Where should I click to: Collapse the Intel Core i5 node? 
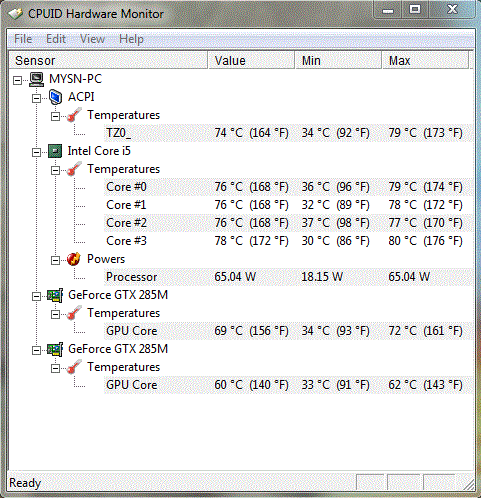(x=36, y=152)
